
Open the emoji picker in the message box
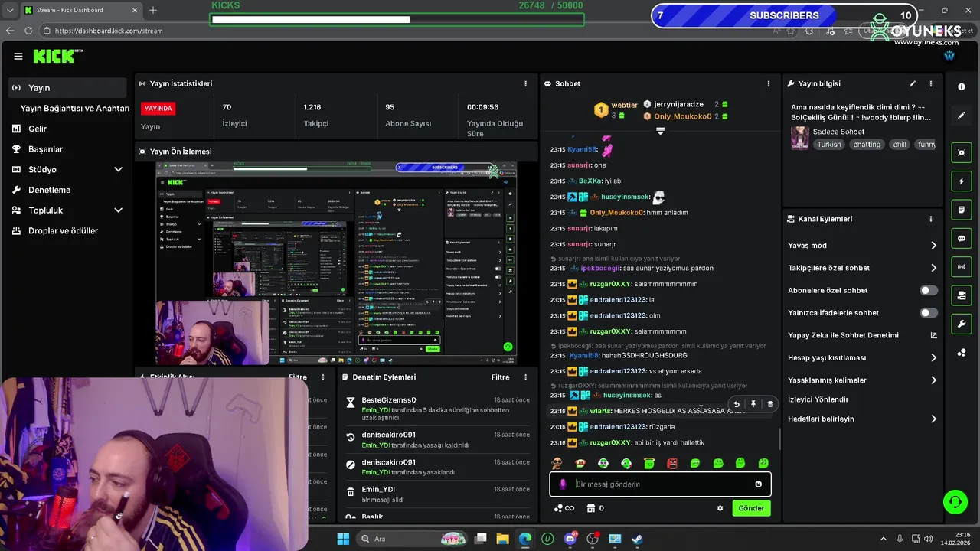click(759, 484)
